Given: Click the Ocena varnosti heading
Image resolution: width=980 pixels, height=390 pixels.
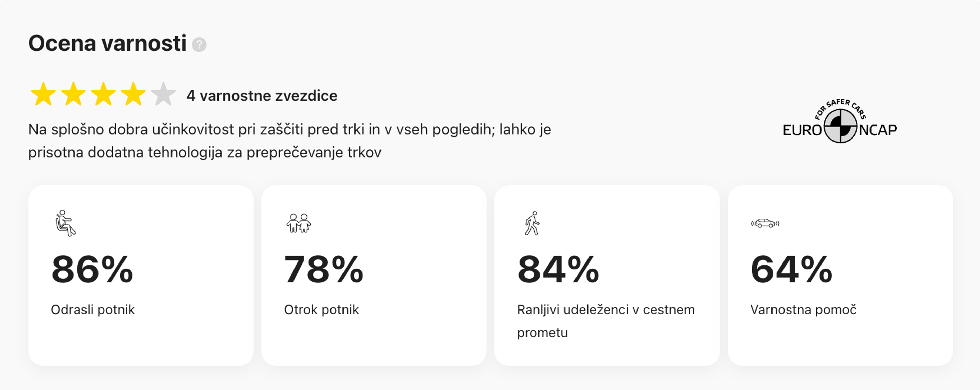Looking at the screenshot, I should click(x=107, y=43).
